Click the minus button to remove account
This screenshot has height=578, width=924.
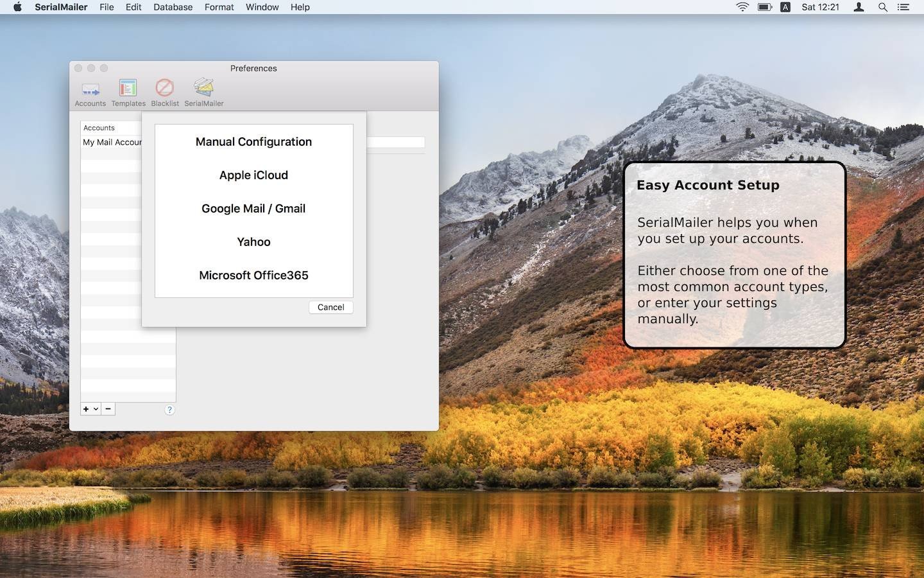[108, 409]
